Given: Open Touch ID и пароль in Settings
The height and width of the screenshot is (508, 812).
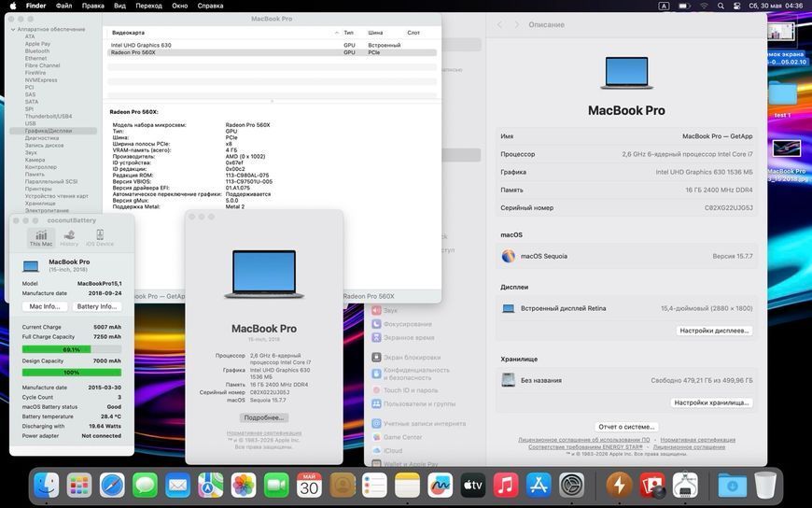Looking at the screenshot, I should click(404, 390).
